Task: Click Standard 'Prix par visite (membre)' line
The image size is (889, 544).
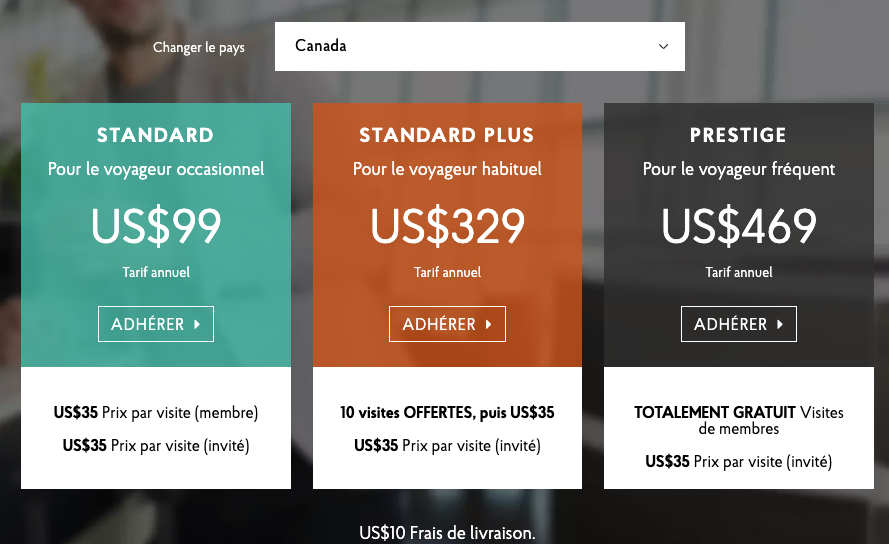Action: (155, 413)
